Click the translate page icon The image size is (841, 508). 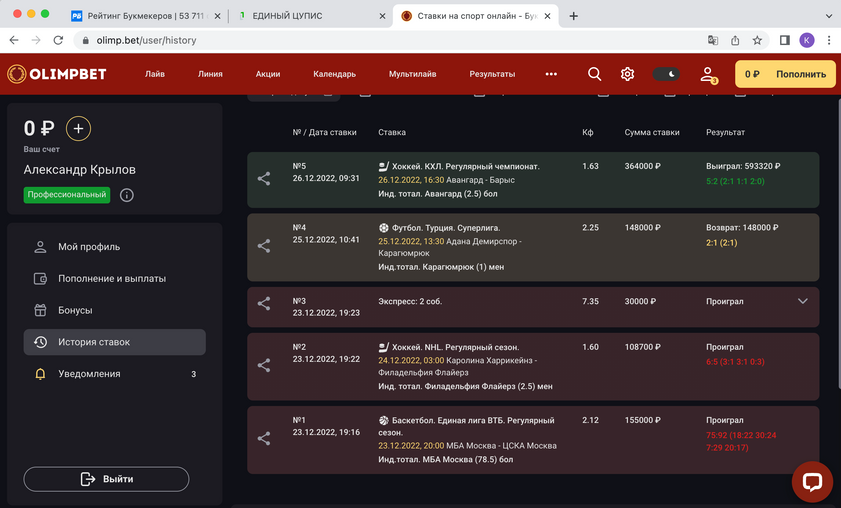pos(713,40)
